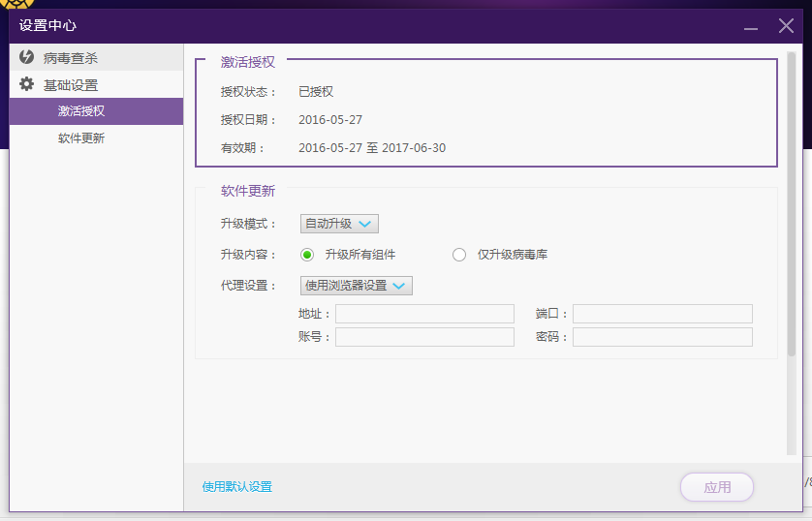Switch to 软件更新 in the sidebar

point(81,138)
